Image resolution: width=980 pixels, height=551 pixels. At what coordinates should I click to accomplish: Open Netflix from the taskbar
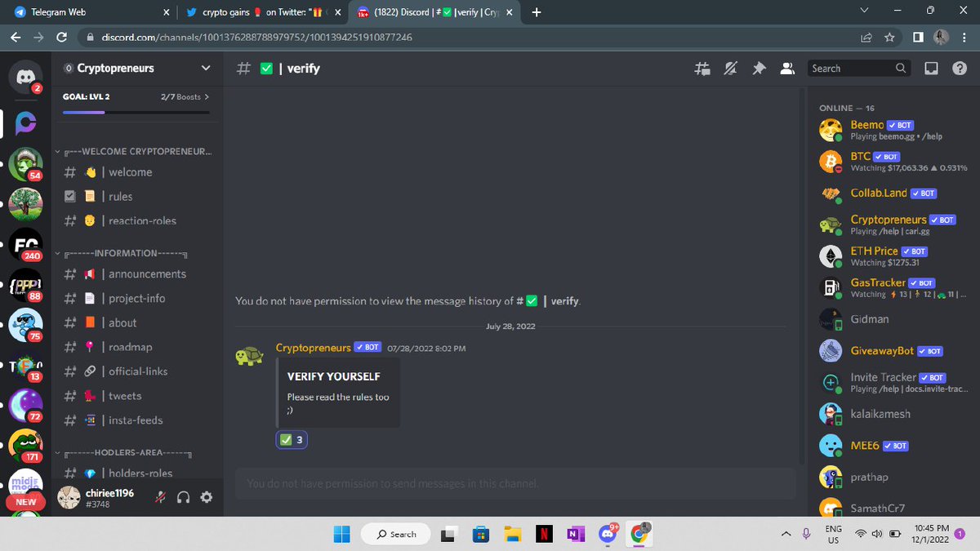[543, 534]
